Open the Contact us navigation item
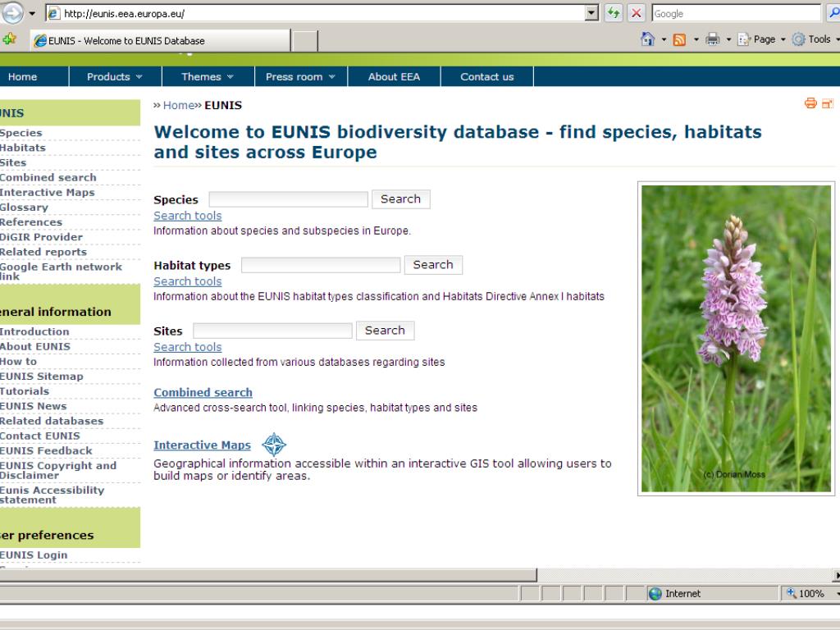This screenshot has width=840, height=630. coord(487,76)
